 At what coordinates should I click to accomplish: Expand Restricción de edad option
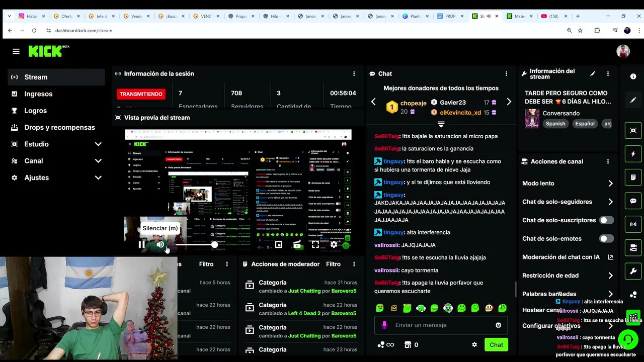click(x=568, y=276)
